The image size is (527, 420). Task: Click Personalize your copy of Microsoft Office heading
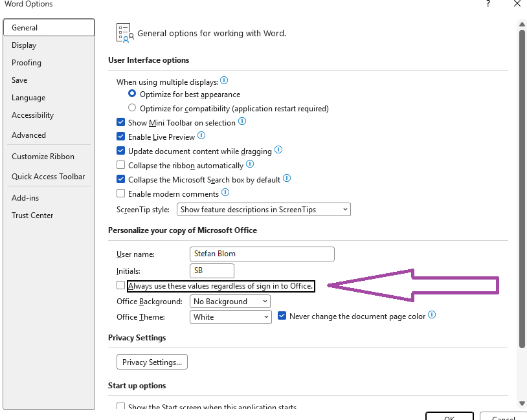tap(183, 230)
